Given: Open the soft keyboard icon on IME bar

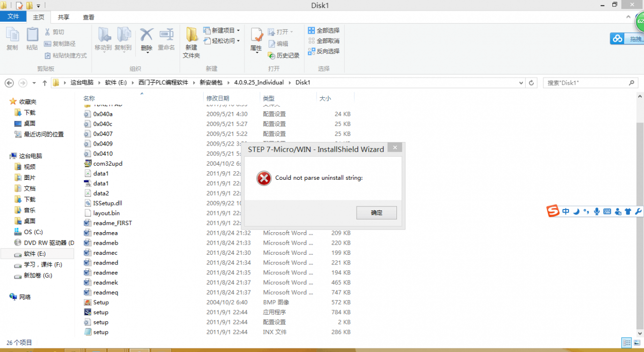Looking at the screenshot, I should click(607, 212).
